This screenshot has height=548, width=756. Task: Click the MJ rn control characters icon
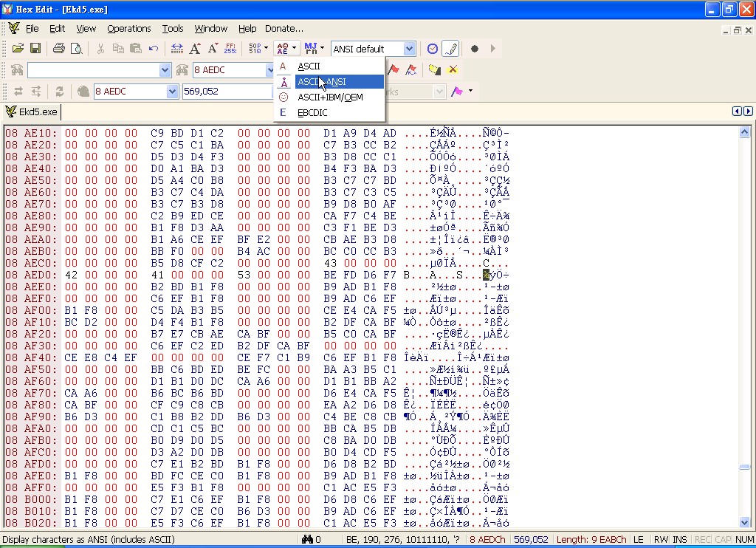coord(311,48)
